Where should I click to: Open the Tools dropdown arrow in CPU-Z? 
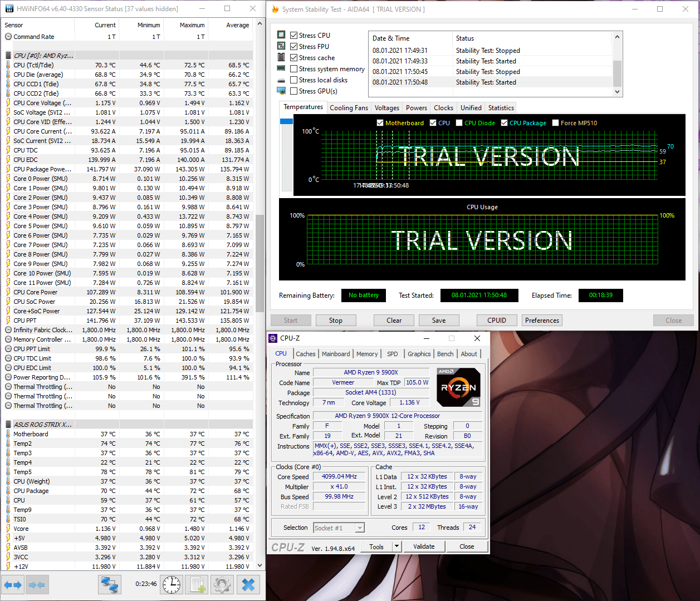tap(396, 546)
